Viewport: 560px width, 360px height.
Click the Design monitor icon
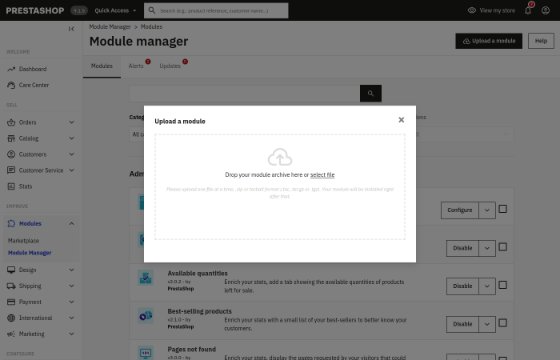pos(11,270)
